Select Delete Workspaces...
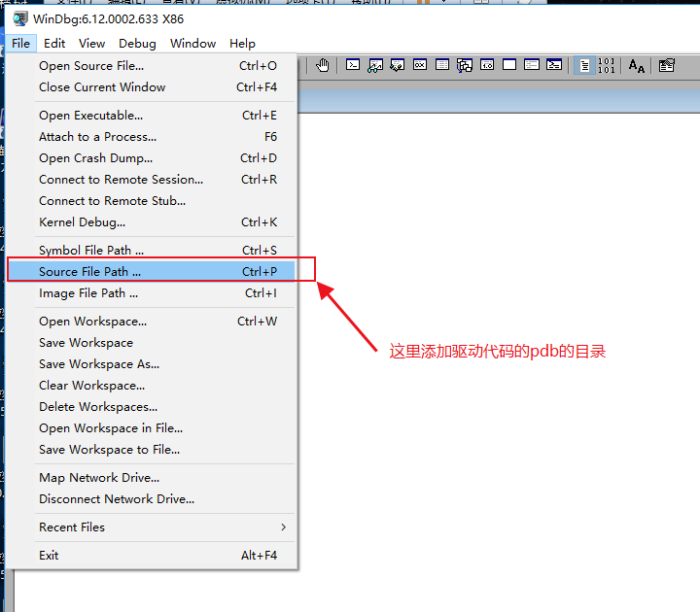Screen dimensions: 700x612 point(152,407)
